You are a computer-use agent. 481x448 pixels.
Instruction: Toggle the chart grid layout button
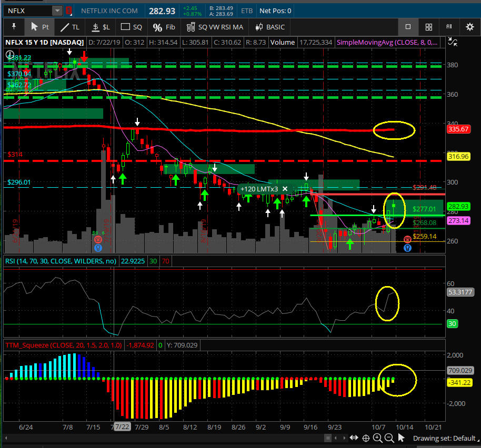(x=428, y=27)
